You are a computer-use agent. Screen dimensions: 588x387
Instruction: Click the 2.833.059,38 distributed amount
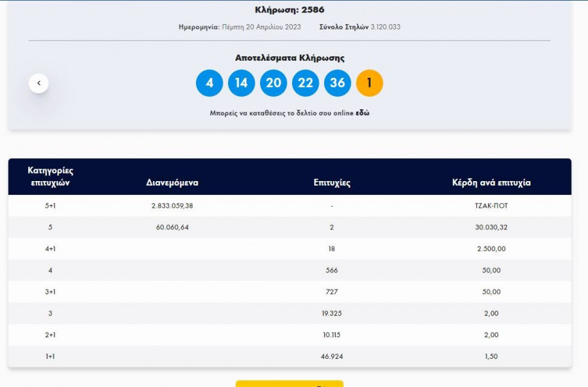tap(172, 206)
